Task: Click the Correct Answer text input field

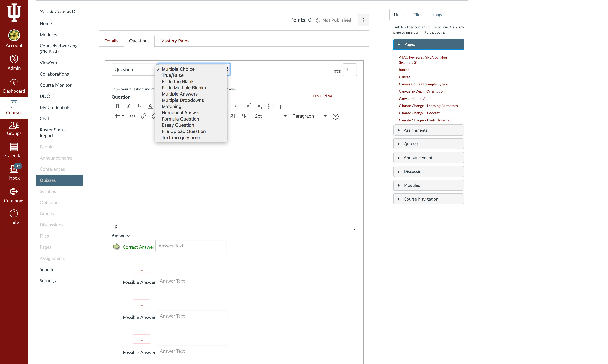Action: tap(191, 246)
